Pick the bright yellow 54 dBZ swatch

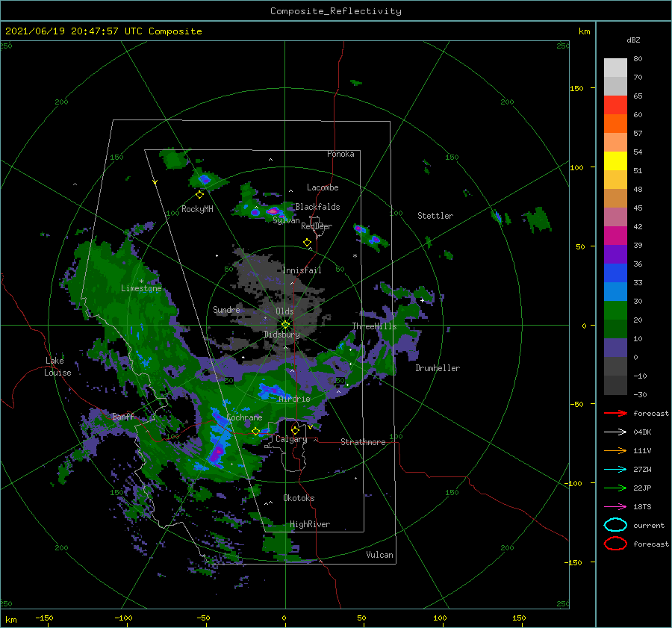[615, 161]
